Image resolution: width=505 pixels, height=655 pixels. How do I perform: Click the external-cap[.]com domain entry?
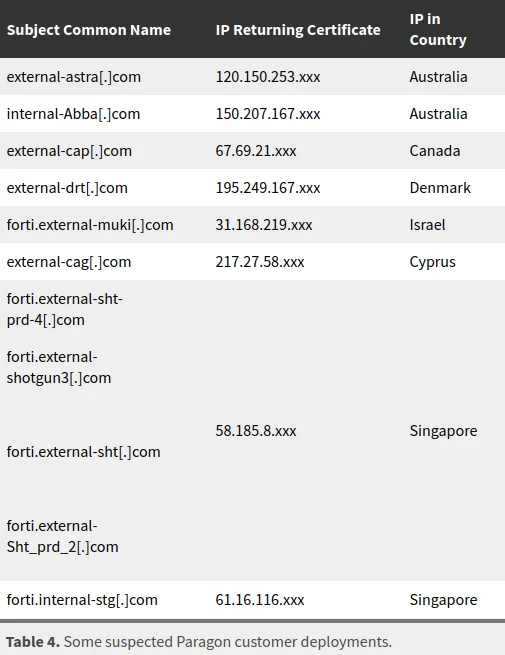(69, 151)
